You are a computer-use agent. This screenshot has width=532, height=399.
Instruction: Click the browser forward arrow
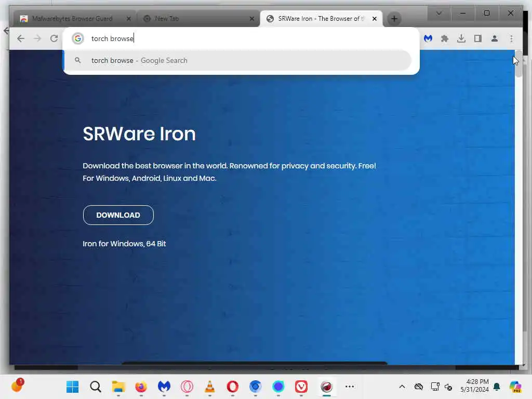pos(37,38)
